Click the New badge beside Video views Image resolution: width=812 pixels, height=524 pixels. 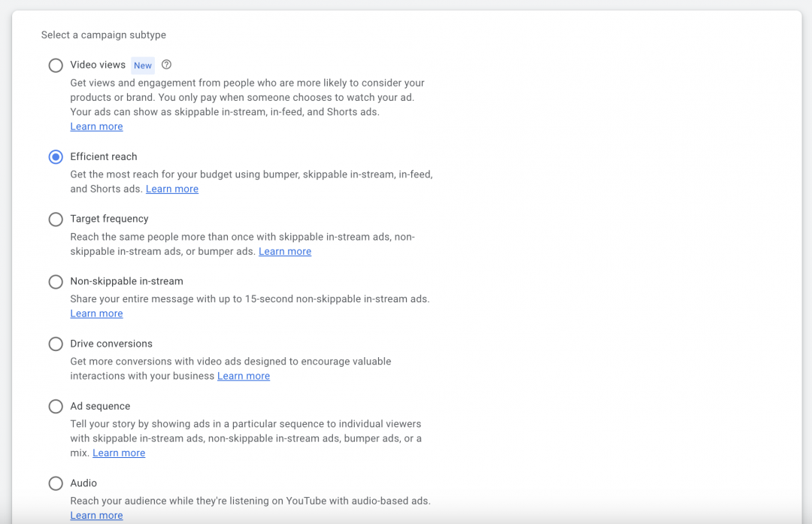pos(142,65)
